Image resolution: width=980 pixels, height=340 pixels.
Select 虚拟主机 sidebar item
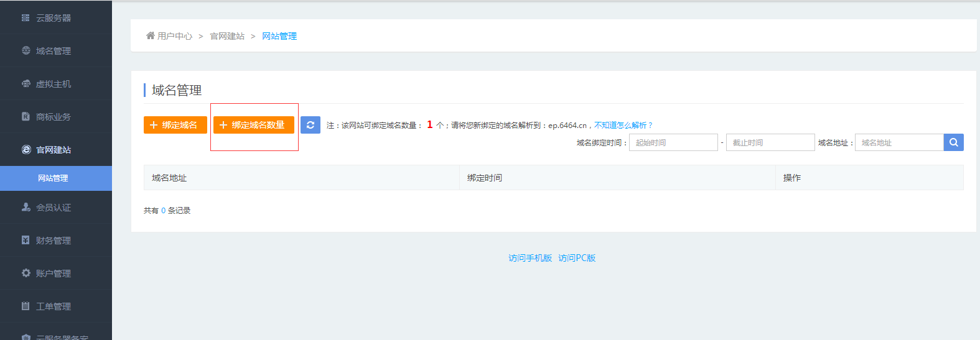53,84
